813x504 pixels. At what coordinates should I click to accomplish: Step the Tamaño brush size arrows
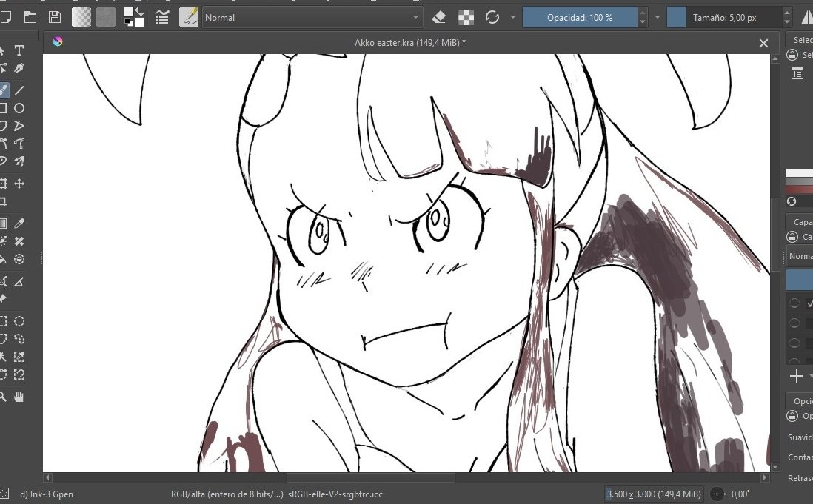tap(786, 18)
